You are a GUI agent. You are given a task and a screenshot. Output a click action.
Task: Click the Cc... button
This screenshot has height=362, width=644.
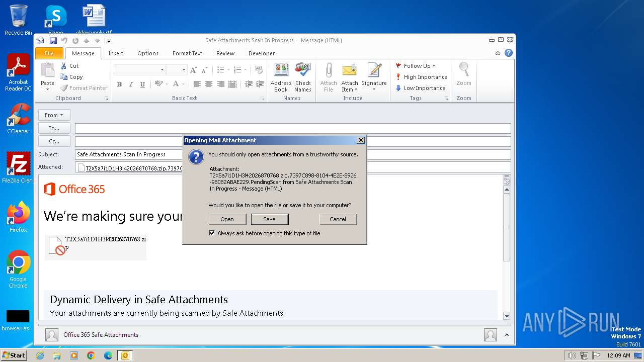pos(54,141)
